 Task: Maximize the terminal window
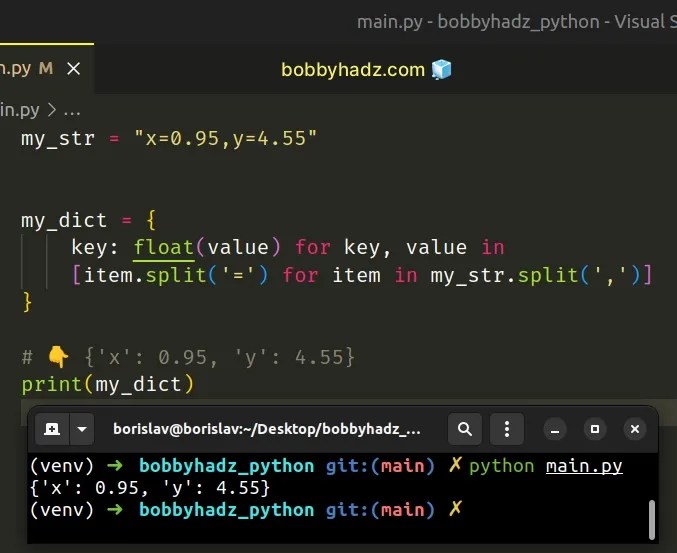[595, 429]
